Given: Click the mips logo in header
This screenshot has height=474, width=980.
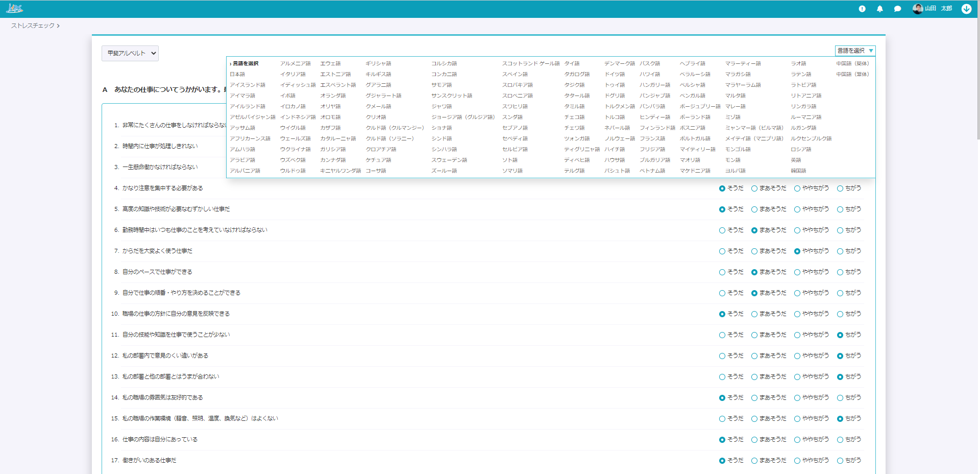Looking at the screenshot, I should tap(14, 9).
